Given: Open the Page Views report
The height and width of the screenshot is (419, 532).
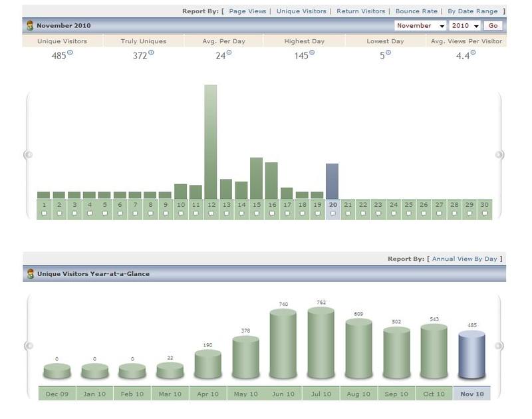Looking at the screenshot, I should pyautogui.click(x=247, y=11).
